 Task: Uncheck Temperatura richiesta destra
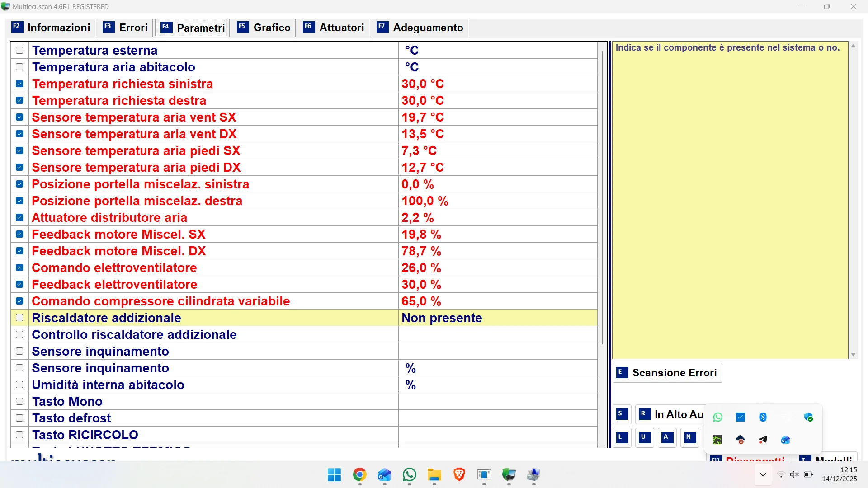[19, 100]
